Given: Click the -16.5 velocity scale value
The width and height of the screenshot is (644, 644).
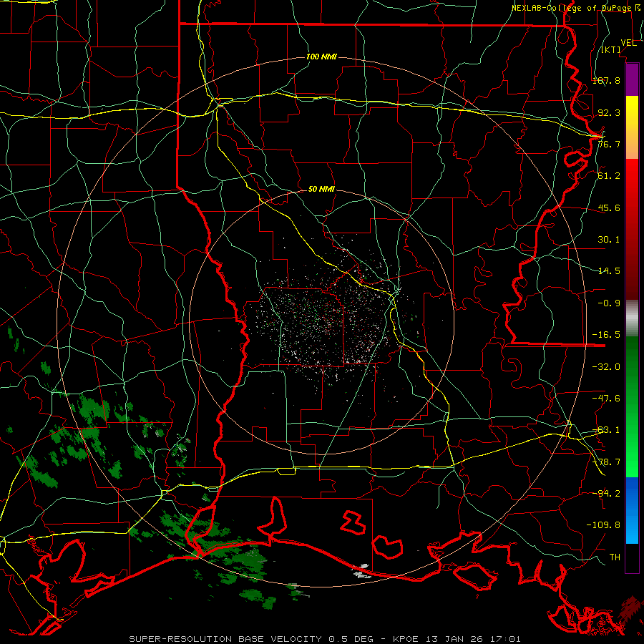Looking at the screenshot, I should pos(606,335).
